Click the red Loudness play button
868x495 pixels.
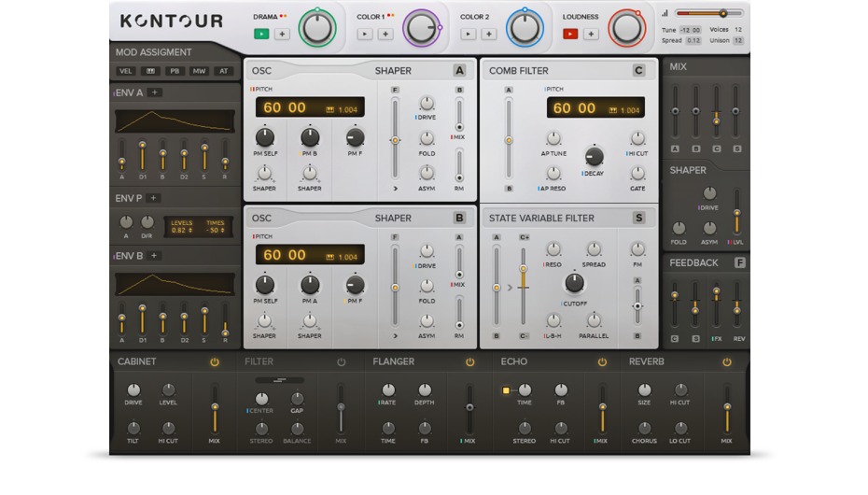click(570, 35)
